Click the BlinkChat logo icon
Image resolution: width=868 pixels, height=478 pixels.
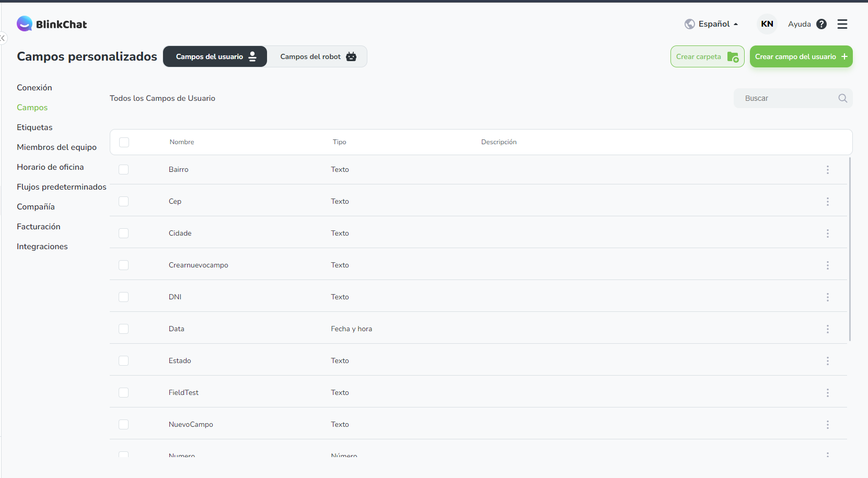click(x=25, y=24)
